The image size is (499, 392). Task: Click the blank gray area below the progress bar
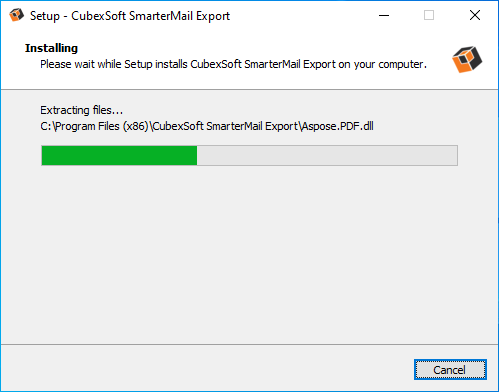(249, 253)
